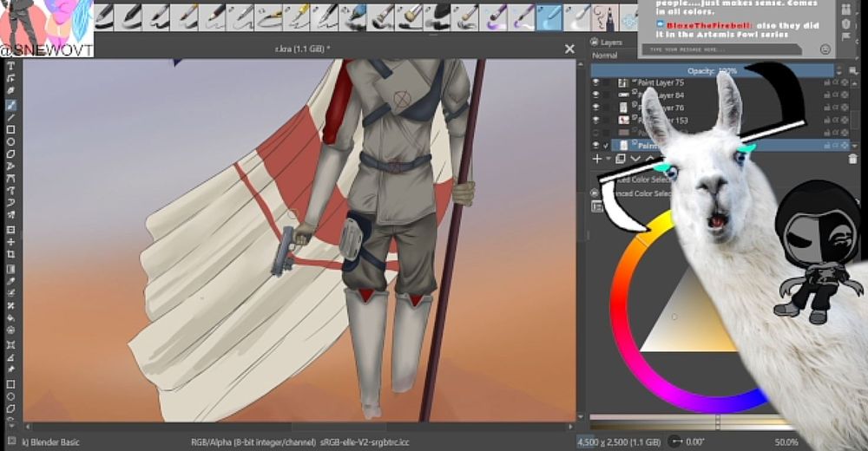Select the Fill bucket tool
The height and width of the screenshot is (451, 868).
click(x=10, y=317)
